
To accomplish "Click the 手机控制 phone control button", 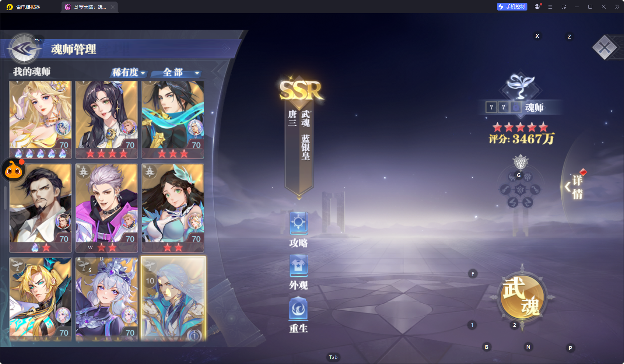I will pos(512,7).
